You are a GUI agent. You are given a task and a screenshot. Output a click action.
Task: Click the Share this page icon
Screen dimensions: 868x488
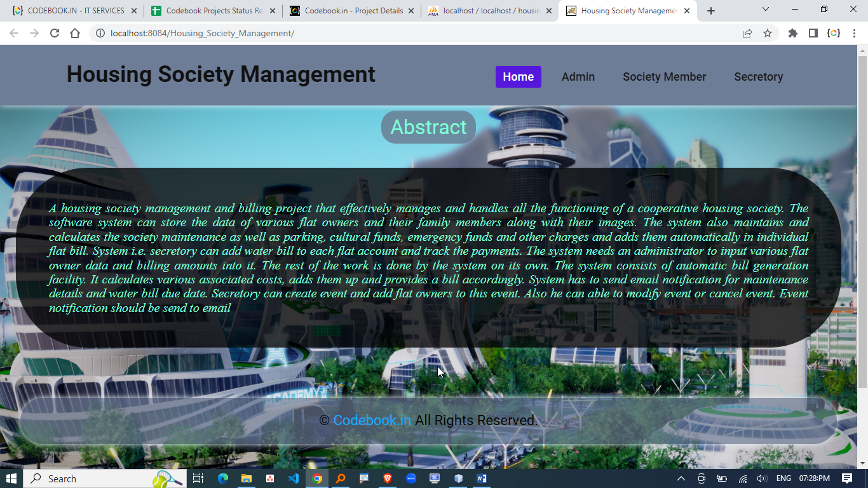click(747, 34)
